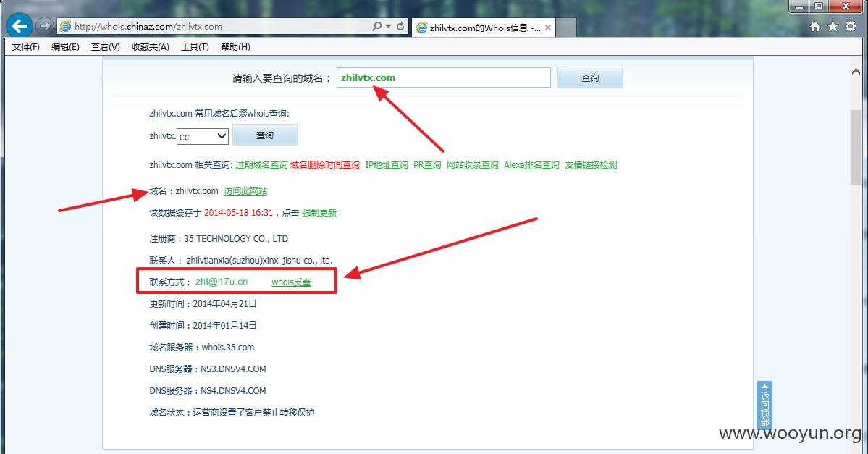Open the 查看(V) menu

click(105, 47)
